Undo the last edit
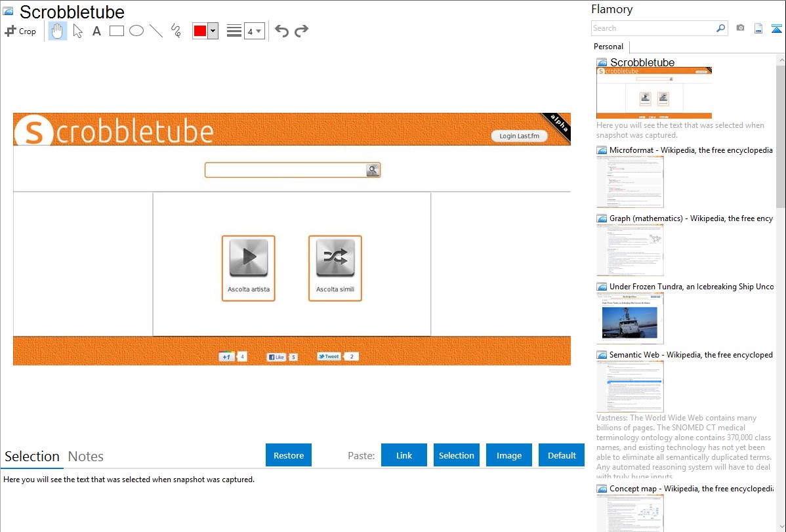 coord(281,31)
